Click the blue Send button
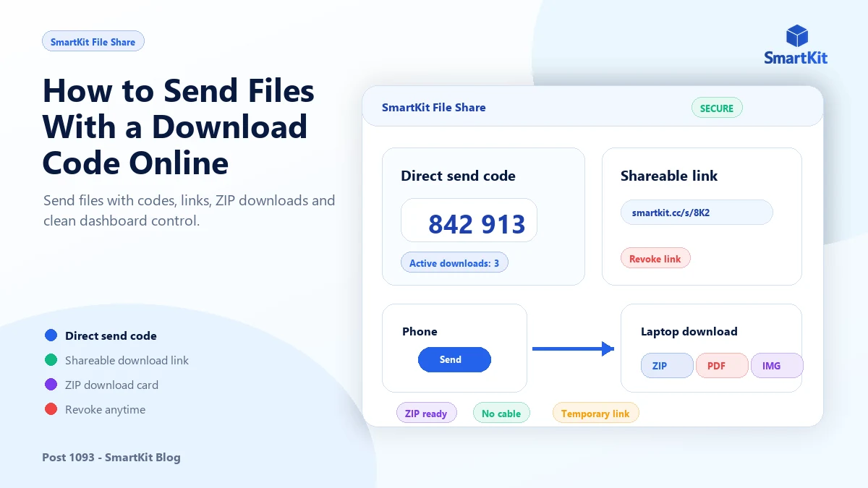The image size is (868, 488). (454, 359)
